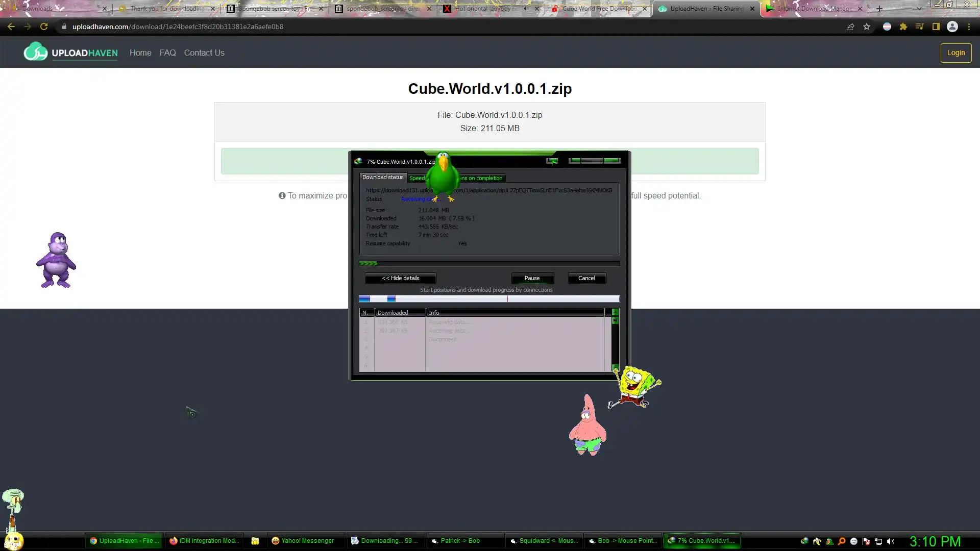Open the tab search chevron dropdown
This screenshot has height=551, width=980.
919,9
